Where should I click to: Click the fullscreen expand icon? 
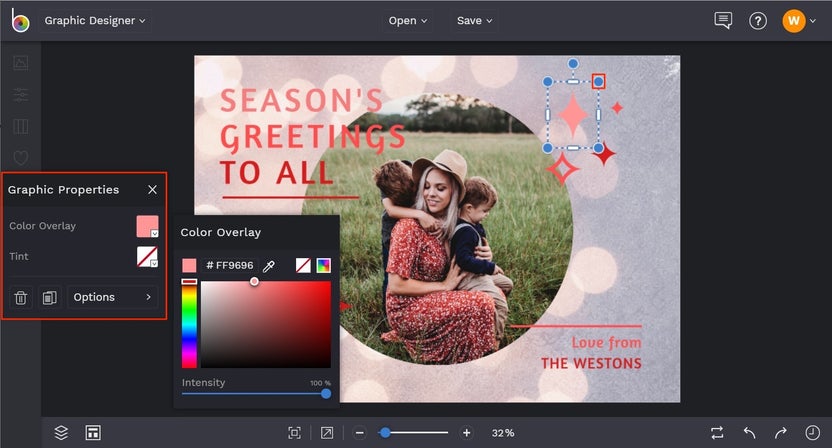pos(327,433)
